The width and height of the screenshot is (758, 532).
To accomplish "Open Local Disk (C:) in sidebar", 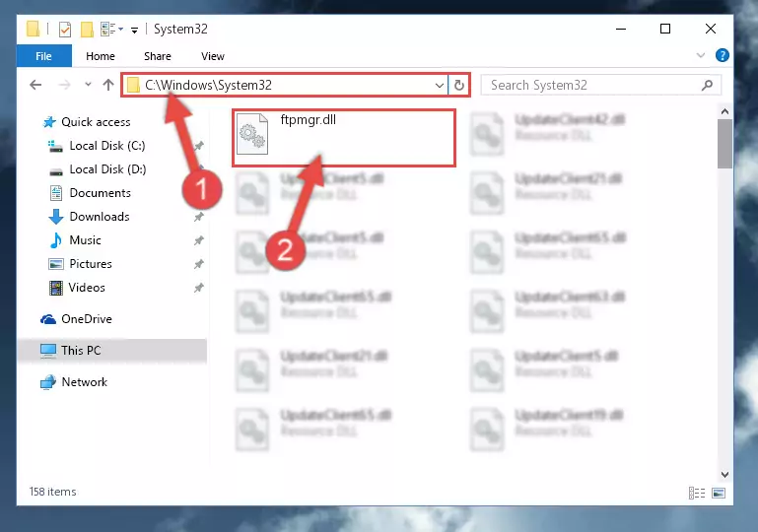I will [x=107, y=146].
